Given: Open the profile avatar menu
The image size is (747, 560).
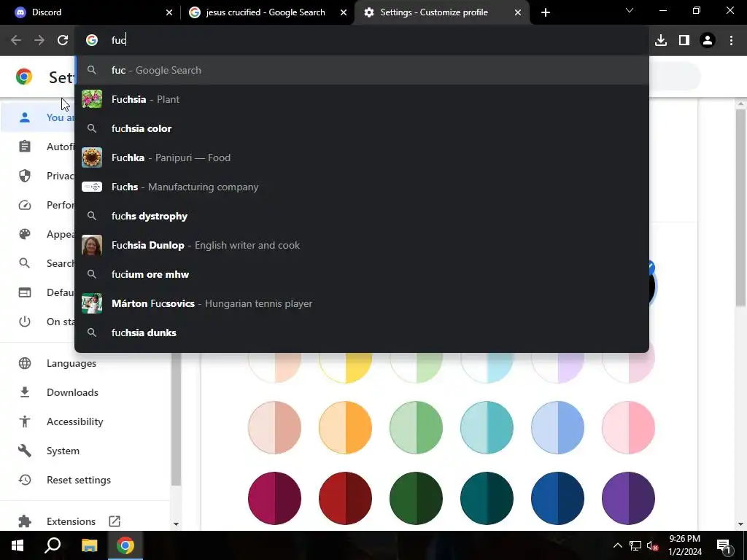Looking at the screenshot, I should 708,41.
